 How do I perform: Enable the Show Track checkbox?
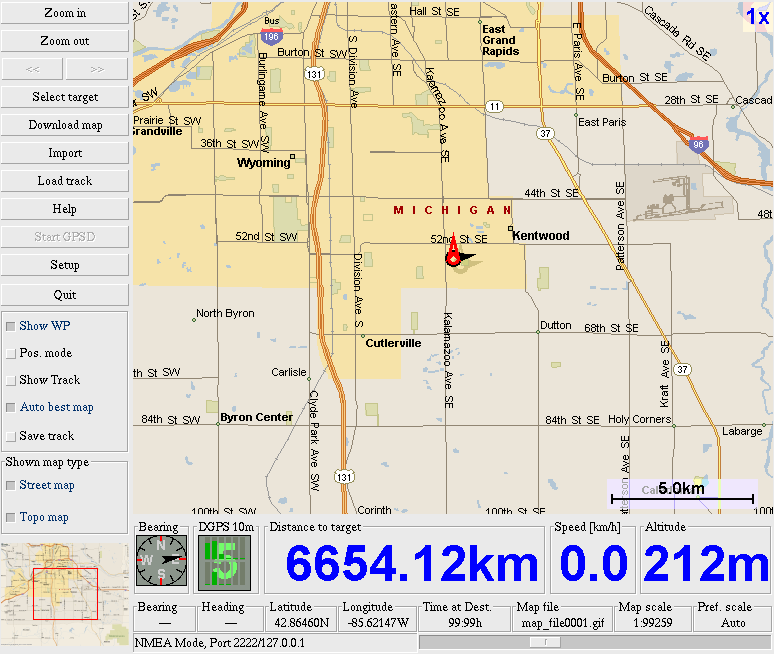(x=10, y=381)
